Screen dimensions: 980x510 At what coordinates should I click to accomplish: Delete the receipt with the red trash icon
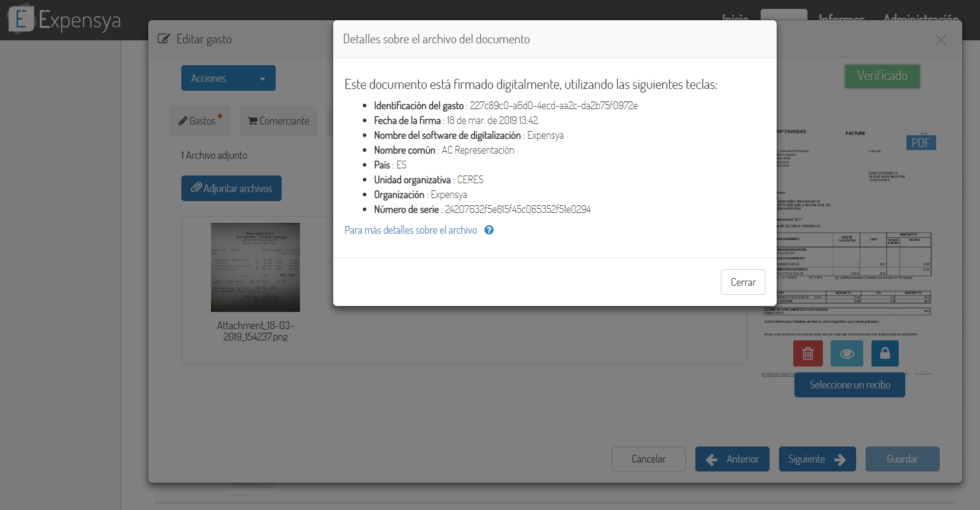pos(808,353)
